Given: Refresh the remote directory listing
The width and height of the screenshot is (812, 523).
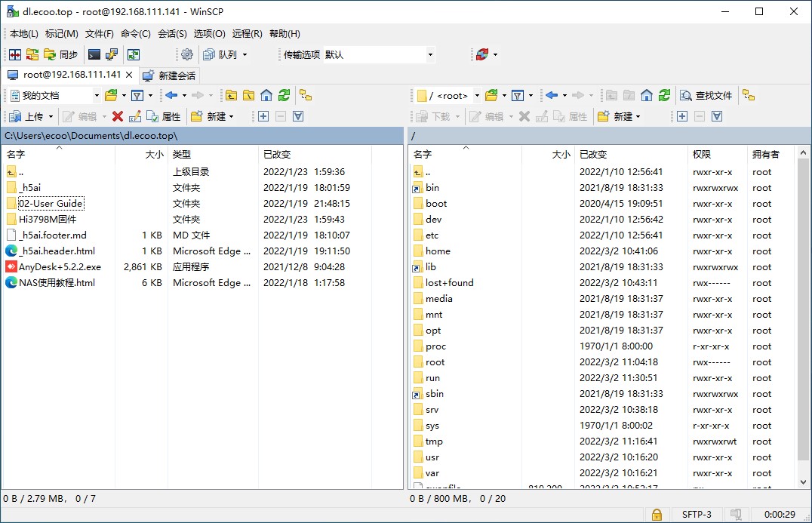Looking at the screenshot, I should [x=664, y=95].
